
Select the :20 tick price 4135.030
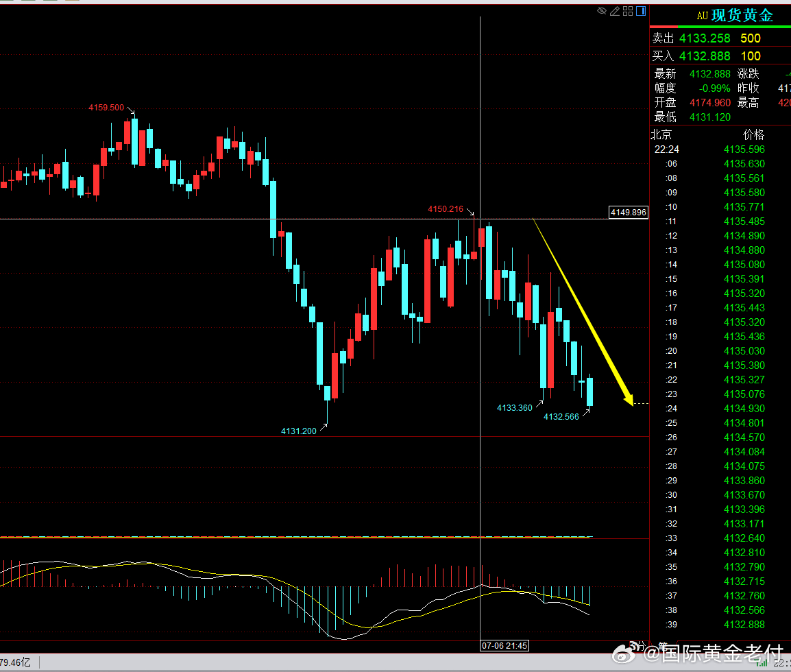pos(744,350)
